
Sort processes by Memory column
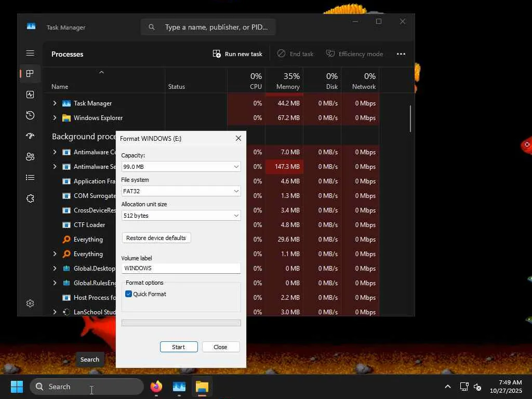pyautogui.click(x=288, y=81)
